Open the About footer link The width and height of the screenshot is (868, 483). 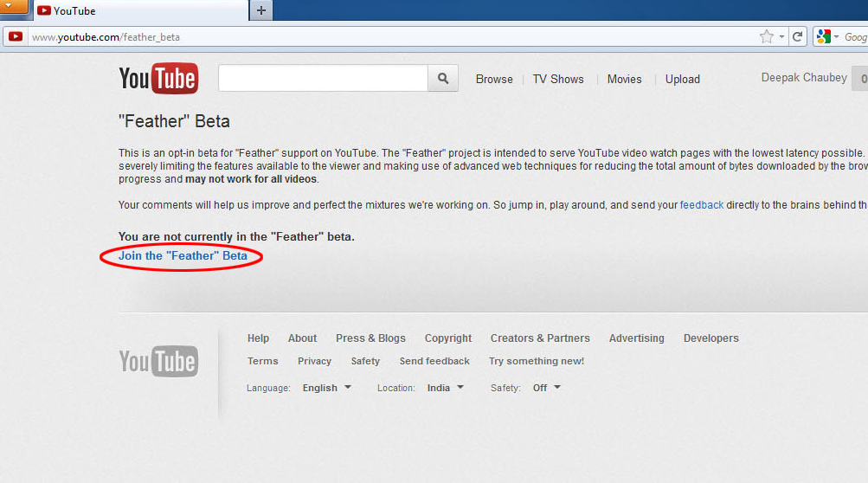[x=302, y=338]
